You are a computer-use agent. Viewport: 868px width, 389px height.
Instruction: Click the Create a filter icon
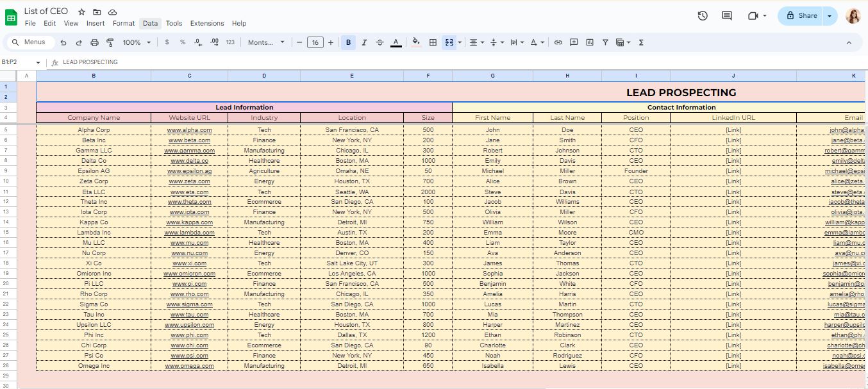pos(605,42)
